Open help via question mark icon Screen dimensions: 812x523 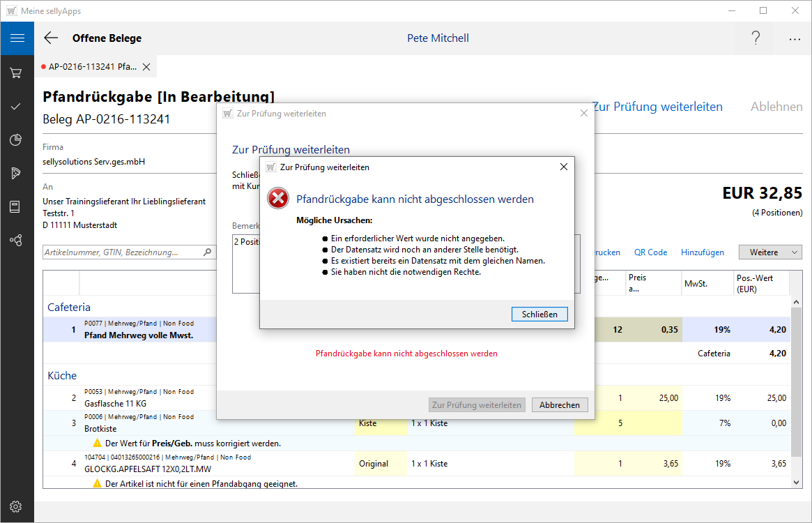(756, 38)
